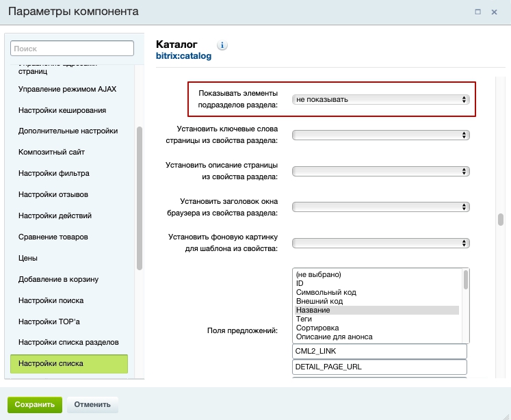
Task: Select Настройки фильтра in sidebar
Action: (54, 174)
